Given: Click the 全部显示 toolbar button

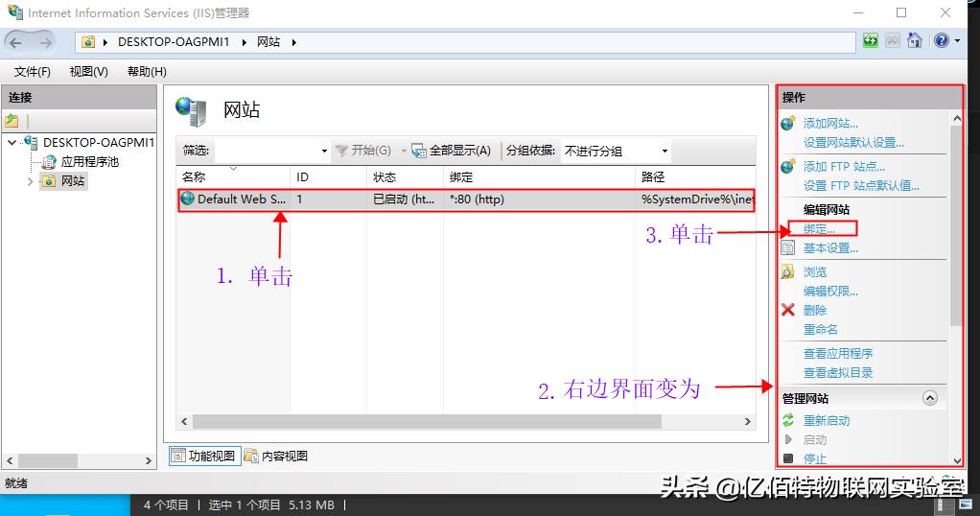Looking at the screenshot, I should click(x=452, y=151).
